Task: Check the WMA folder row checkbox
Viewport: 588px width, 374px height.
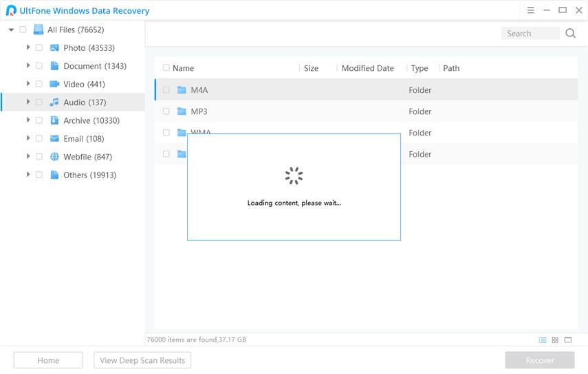Action: click(166, 132)
